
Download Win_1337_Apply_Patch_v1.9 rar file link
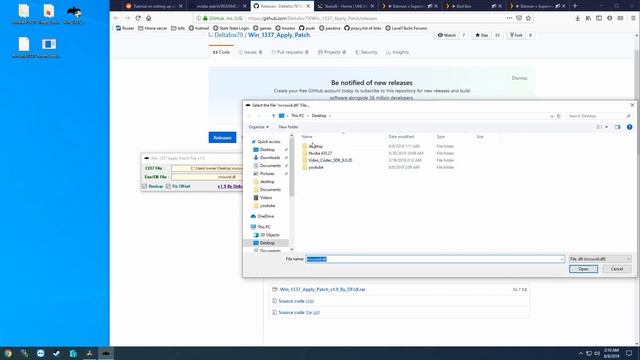click(322, 289)
